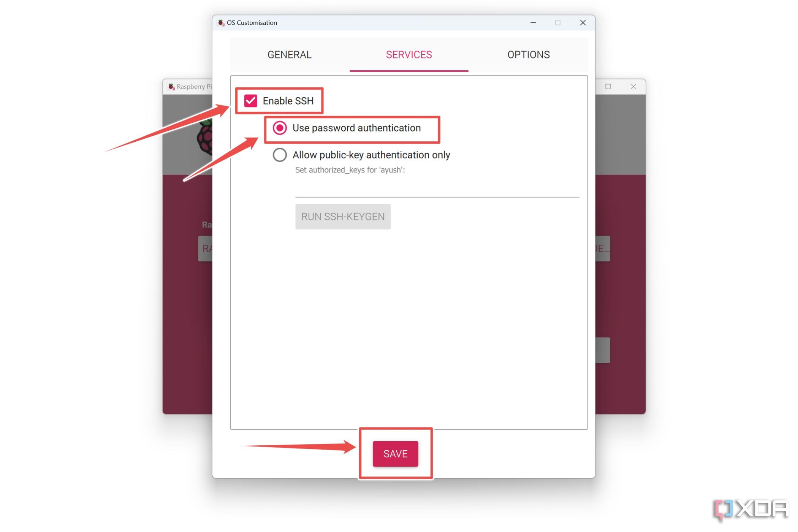Select Use password authentication radio button

pyautogui.click(x=279, y=128)
